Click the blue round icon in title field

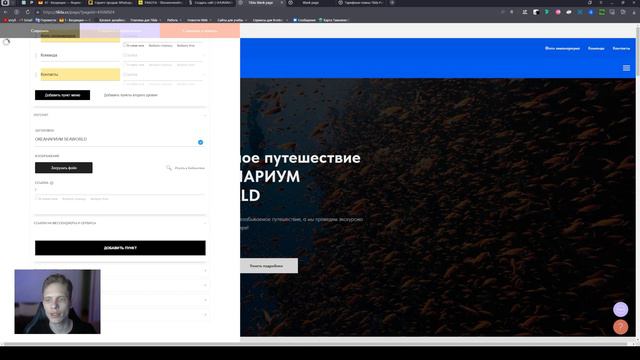pos(200,142)
